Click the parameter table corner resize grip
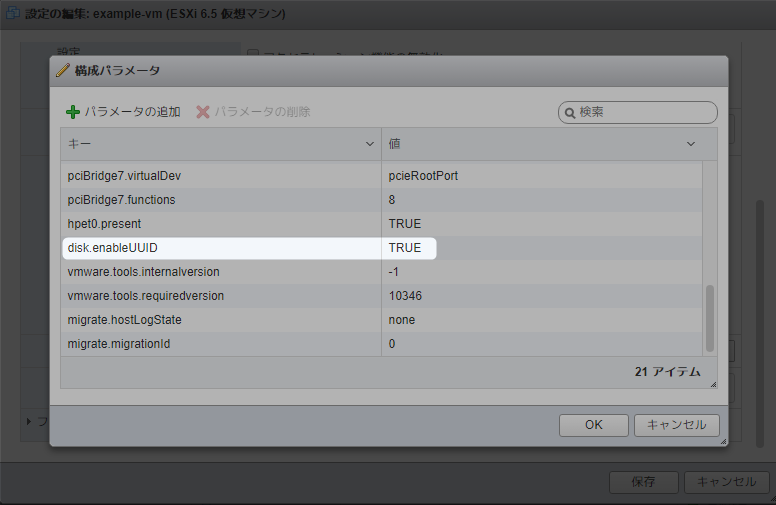Screen dimensions: 776x505 point(713,384)
